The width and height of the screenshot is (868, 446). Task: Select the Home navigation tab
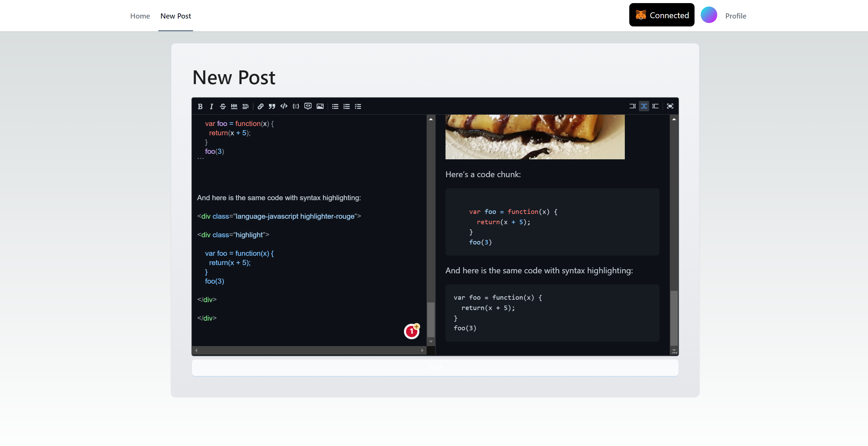coord(139,15)
